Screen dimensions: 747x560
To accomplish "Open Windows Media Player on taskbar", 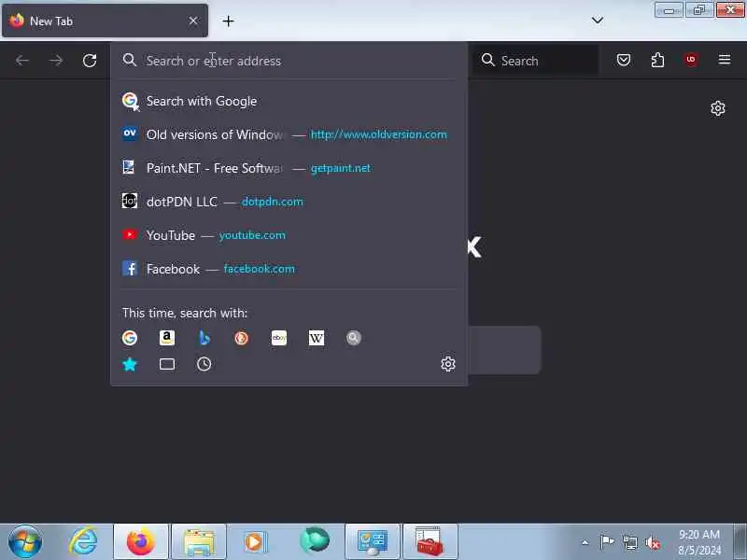I will tap(256, 541).
